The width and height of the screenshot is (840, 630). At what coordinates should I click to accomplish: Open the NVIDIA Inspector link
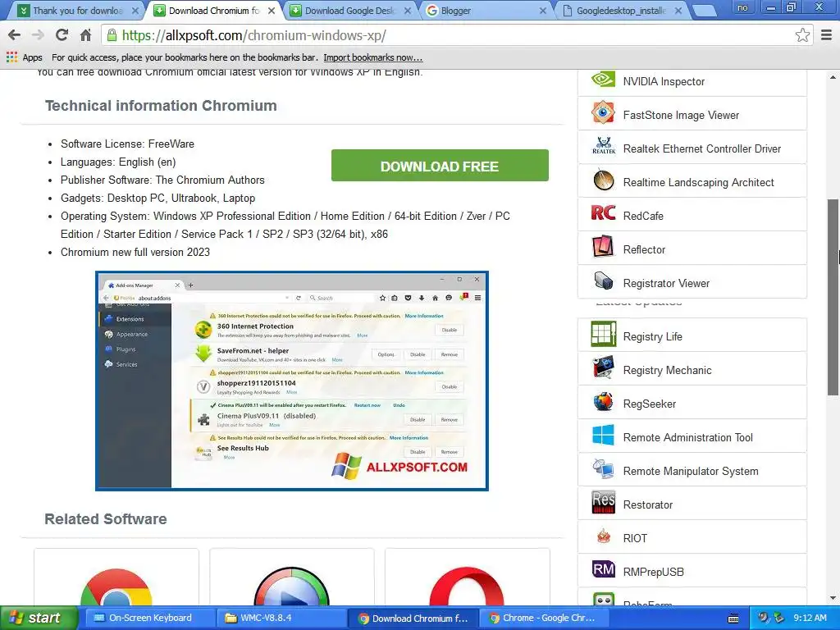(664, 81)
